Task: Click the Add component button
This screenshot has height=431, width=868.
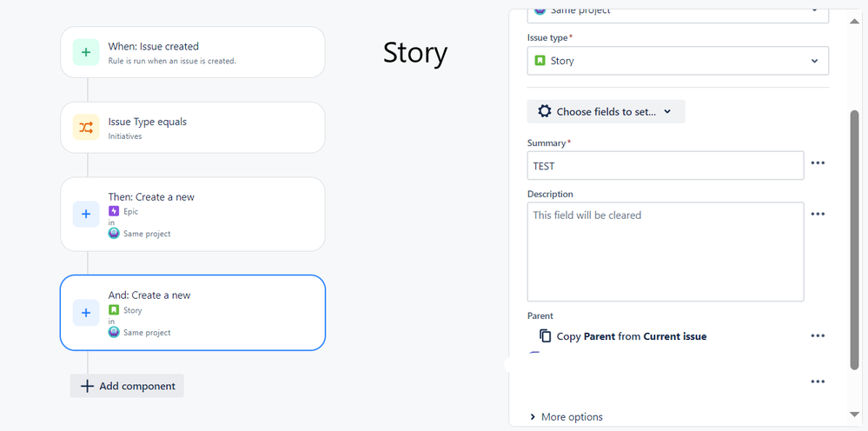Action: (x=127, y=386)
